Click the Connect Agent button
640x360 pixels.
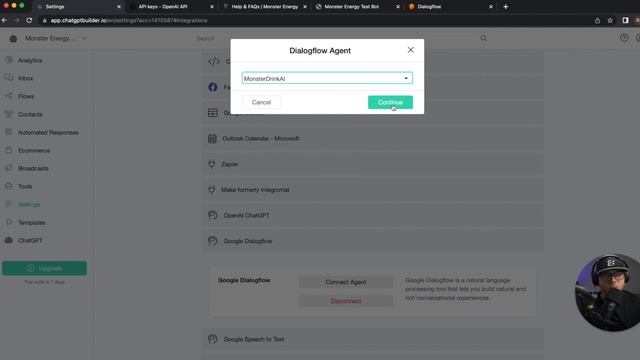(x=346, y=282)
